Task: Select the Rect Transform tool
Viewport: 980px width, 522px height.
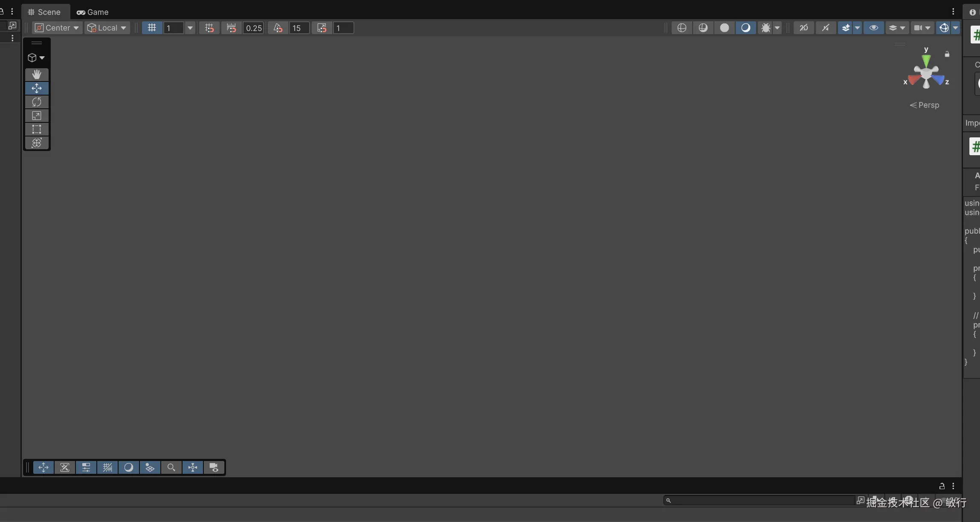Action: click(x=37, y=129)
